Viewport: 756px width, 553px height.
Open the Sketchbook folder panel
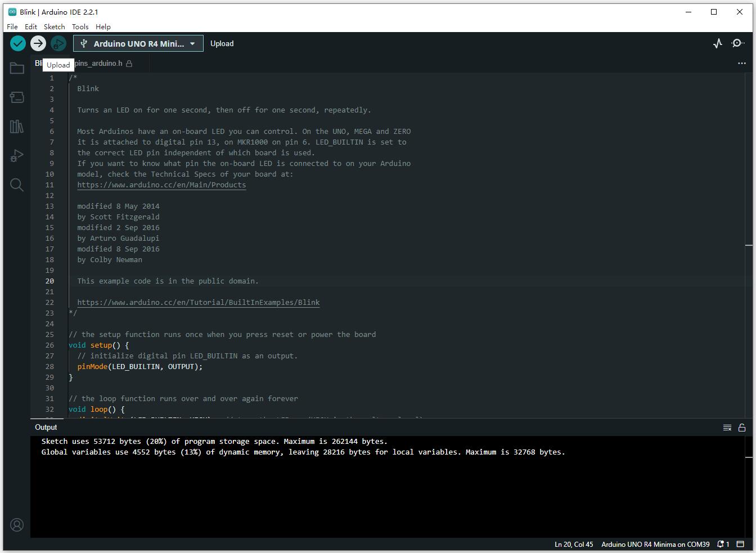pos(17,69)
